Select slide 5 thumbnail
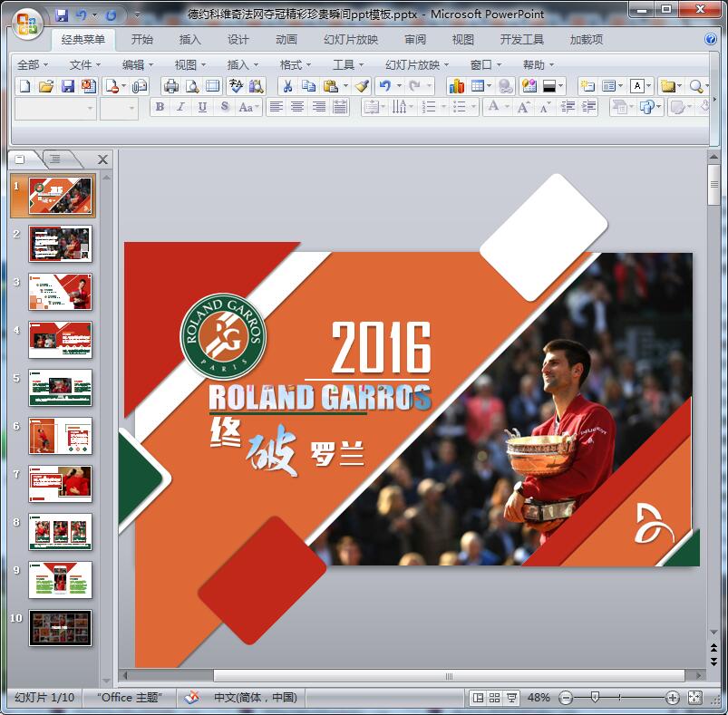728x715 pixels. [61, 388]
